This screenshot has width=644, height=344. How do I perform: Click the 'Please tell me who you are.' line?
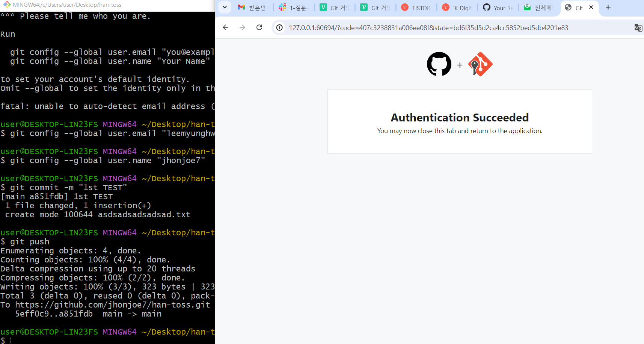point(75,16)
